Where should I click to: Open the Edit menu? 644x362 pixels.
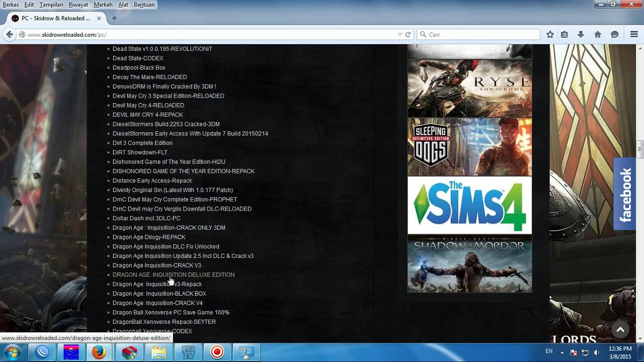(x=29, y=5)
